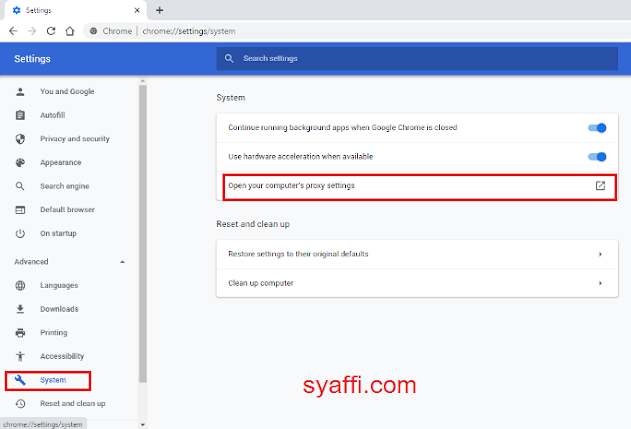Click the Settings title in blue header
This screenshot has width=631, height=429.
click(32, 59)
